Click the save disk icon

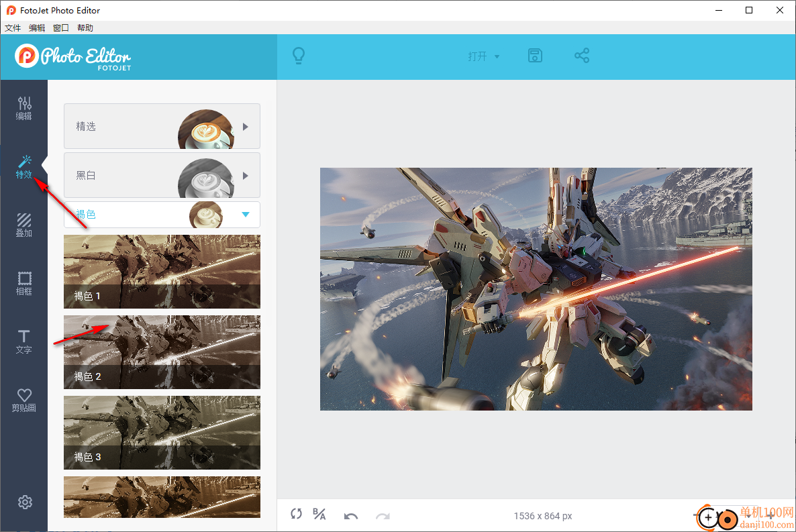point(535,55)
